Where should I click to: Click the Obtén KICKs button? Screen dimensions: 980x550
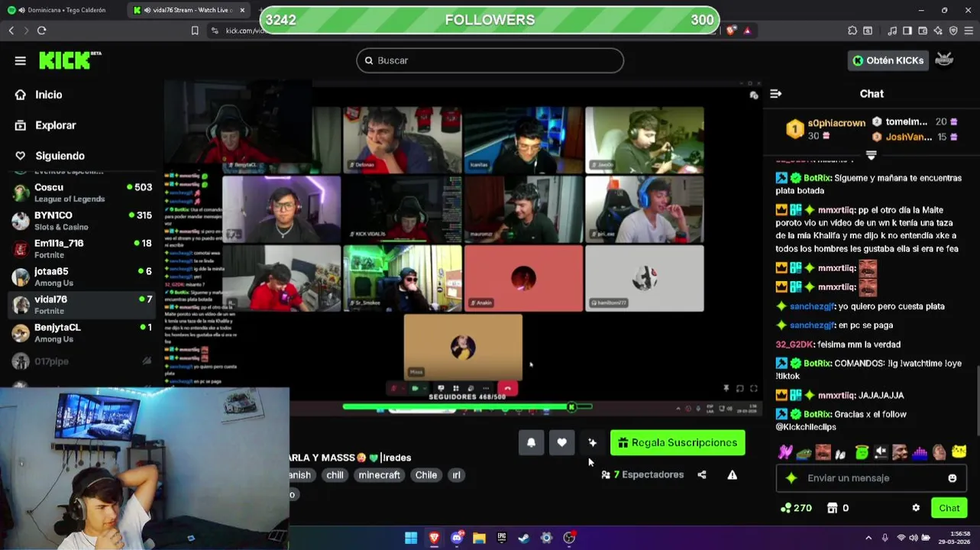[888, 60]
